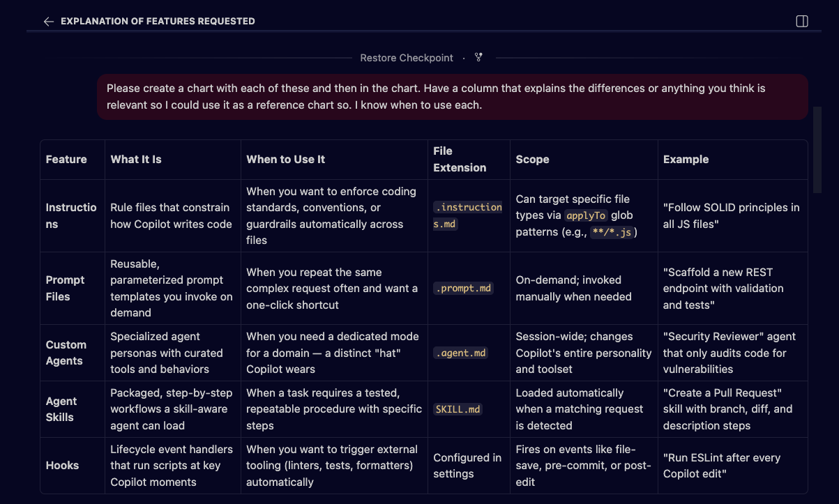Click the Example column header

[686, 159]
